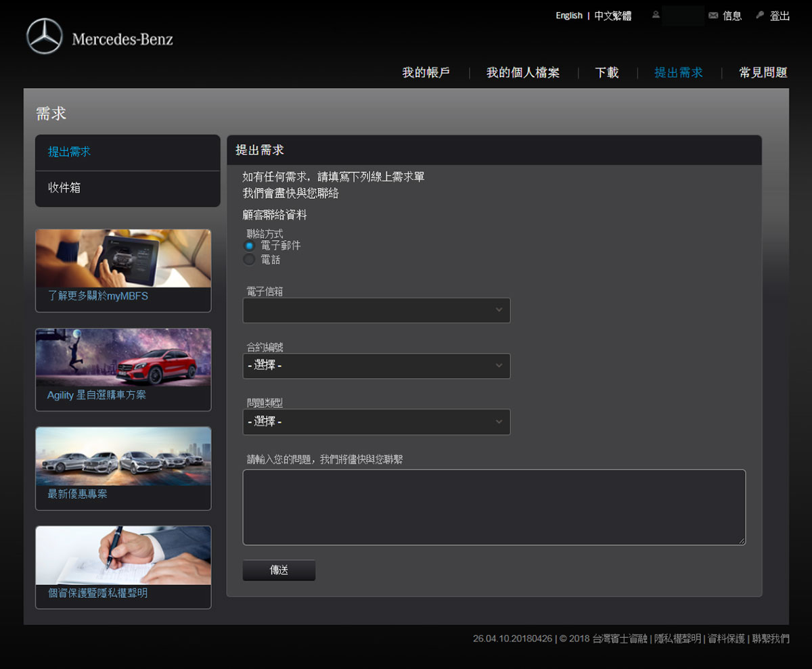Image resolution: width=812 pixels, height=669 pixels.
Task: Click the key icon beside 登出
Action: click(x=760, y=15)
